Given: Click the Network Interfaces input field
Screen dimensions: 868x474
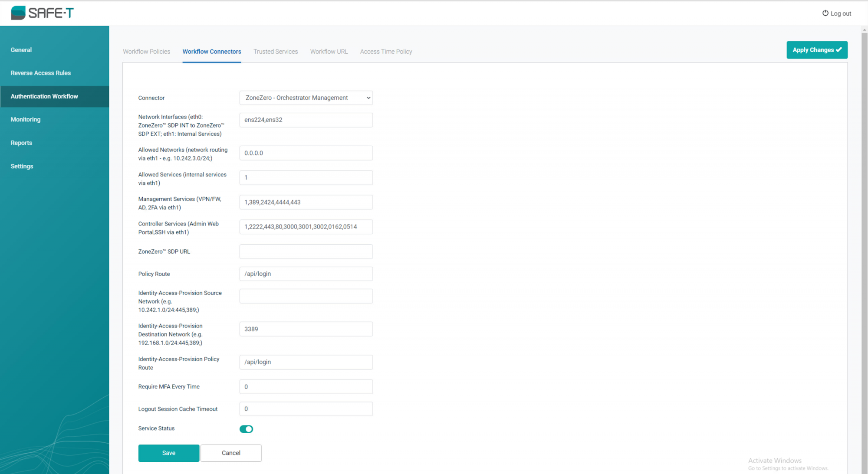Looking at the screenshot, I should tap(306, 120).
